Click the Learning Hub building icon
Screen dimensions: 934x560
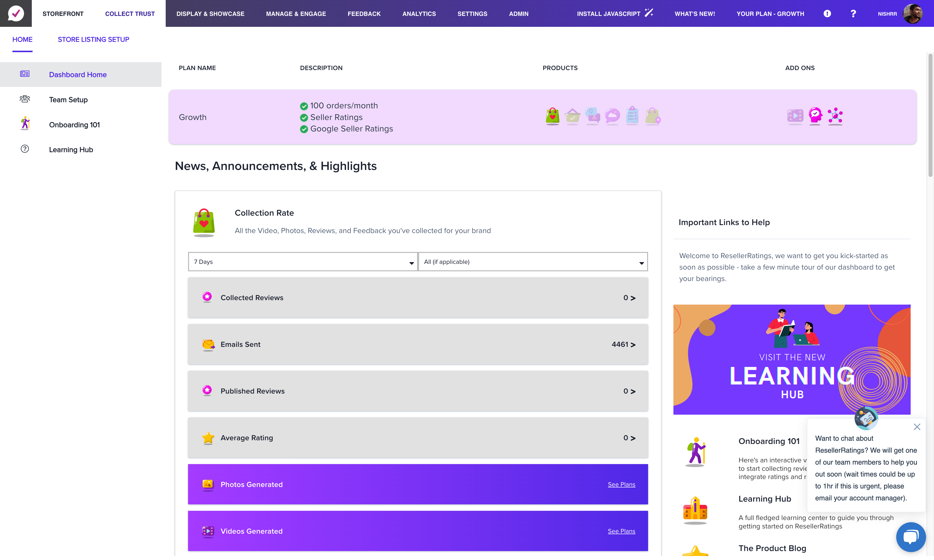[695, 510]
